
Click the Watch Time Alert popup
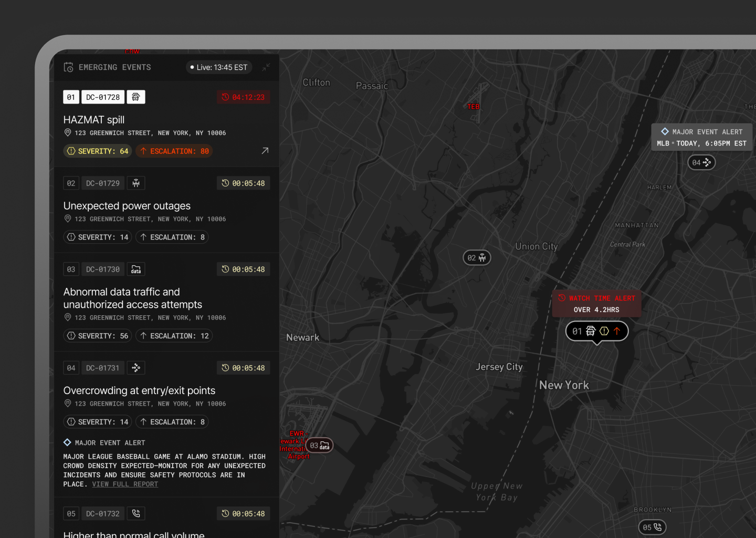(596, 304)
